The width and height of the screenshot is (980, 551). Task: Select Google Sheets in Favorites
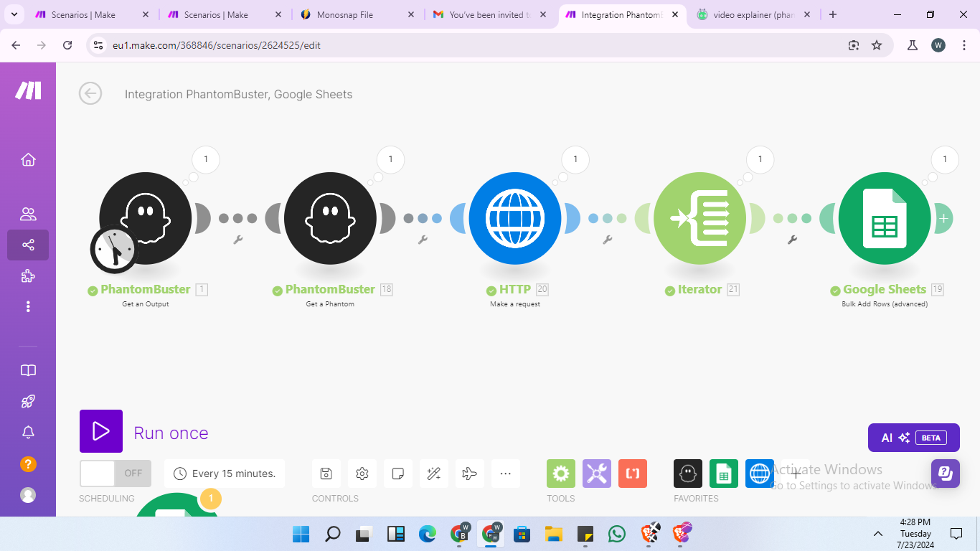point(724,474)
